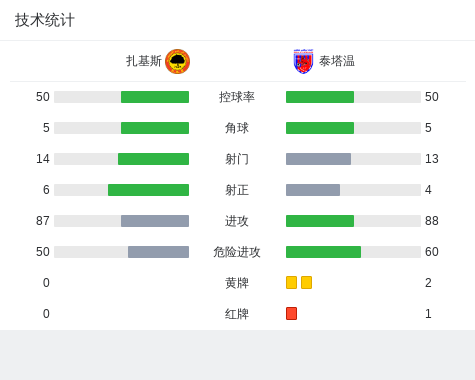Click 扎基斯 green possession bar
The width and height of the screenshot is (475, 380).
[155, 97]
